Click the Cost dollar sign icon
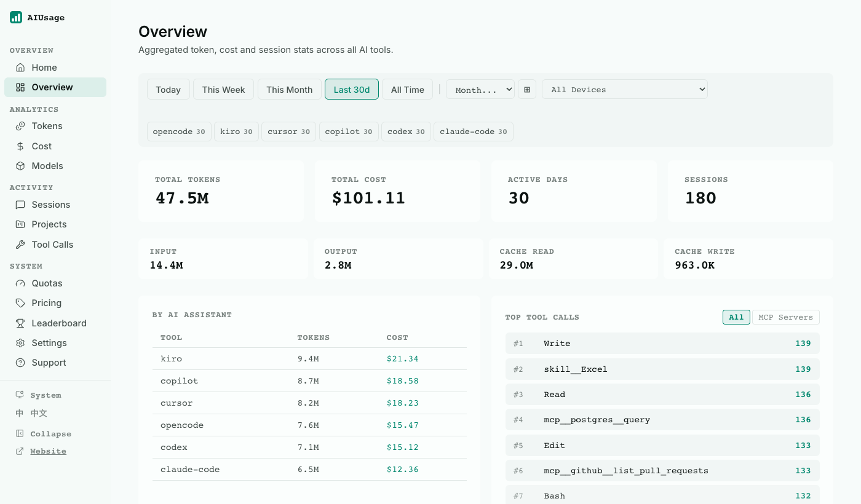The image size is (861, 504). click(x=20, y=146)
